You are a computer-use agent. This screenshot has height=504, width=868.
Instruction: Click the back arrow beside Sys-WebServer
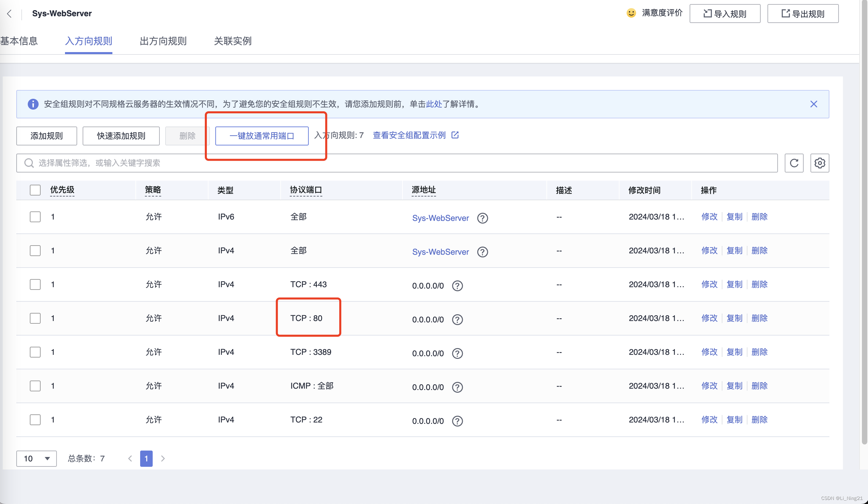pyautogui.click(x=9, y=14)
